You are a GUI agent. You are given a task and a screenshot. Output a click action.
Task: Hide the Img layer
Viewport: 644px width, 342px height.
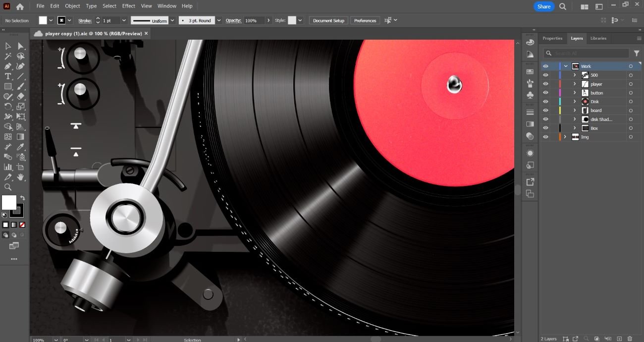(x=545, y=137)
